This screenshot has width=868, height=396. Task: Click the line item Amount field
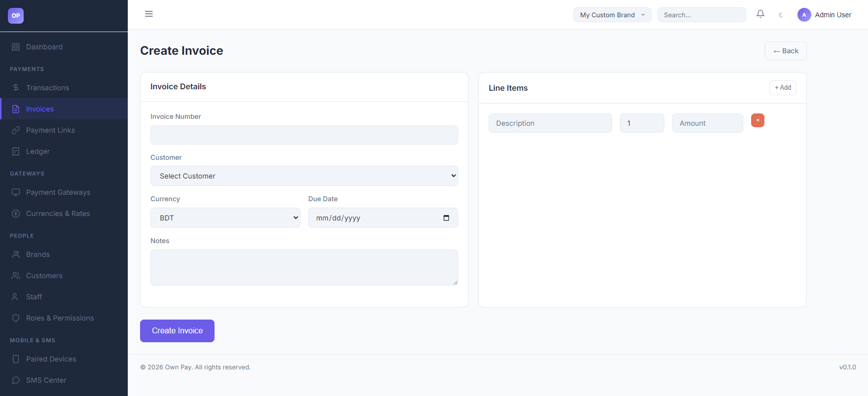pyautogui.click(x=708, y=123)
